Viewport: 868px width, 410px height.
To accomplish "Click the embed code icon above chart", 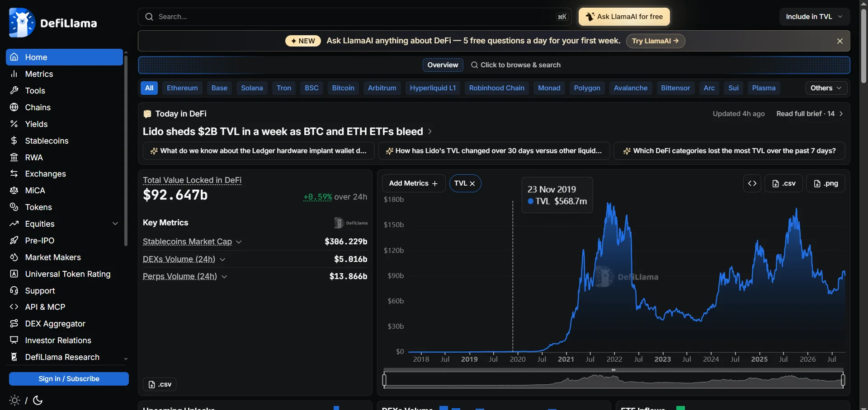I will (x=752, y=183).
